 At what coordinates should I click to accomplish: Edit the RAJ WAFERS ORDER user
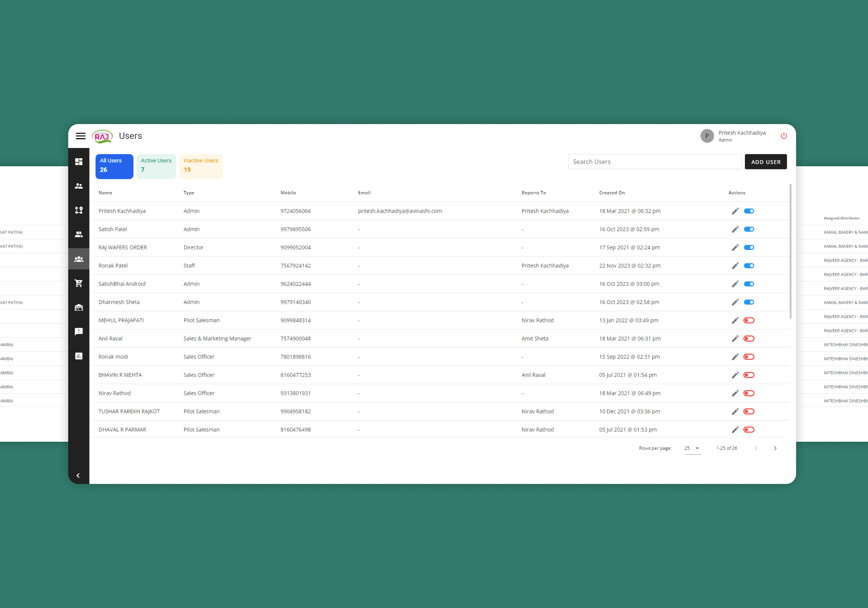[x=735, y=248]
